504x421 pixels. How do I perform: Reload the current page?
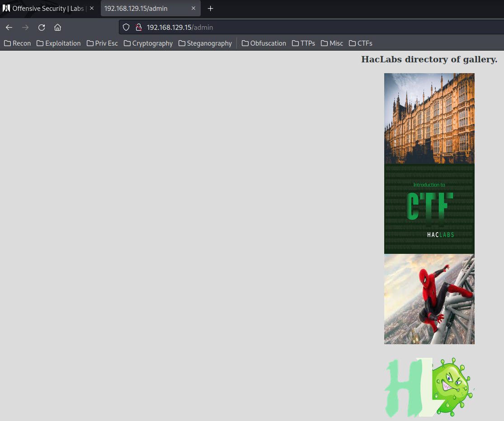pyautogui.click(x=42, y=28)
